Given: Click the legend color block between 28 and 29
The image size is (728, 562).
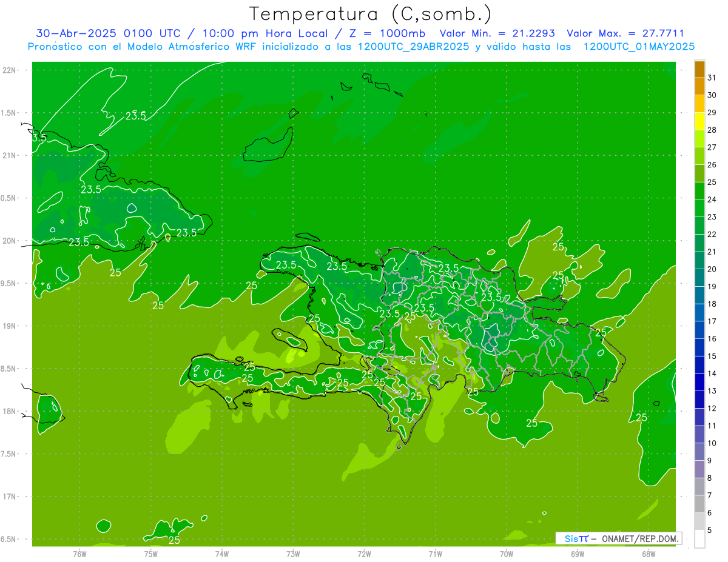Looking at the screenshot, I should [x=699, y=121].
